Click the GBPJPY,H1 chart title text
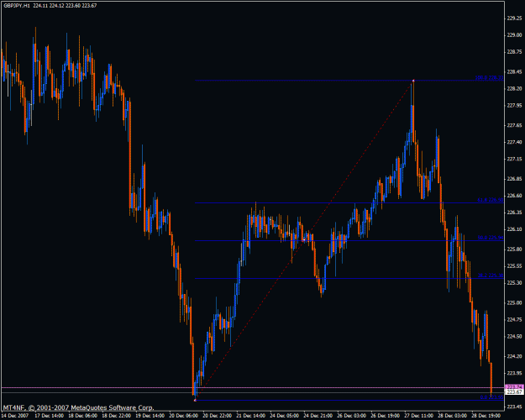 [x=17, y=6]
